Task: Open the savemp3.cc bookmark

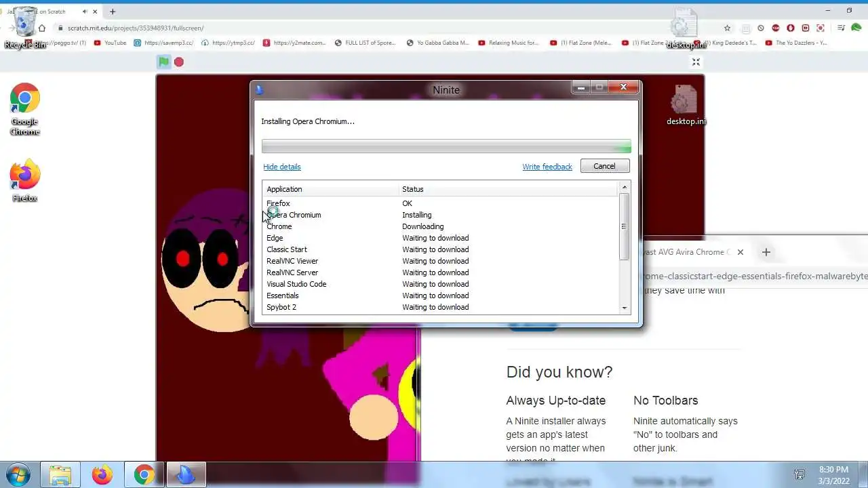Action: [163, 43]
